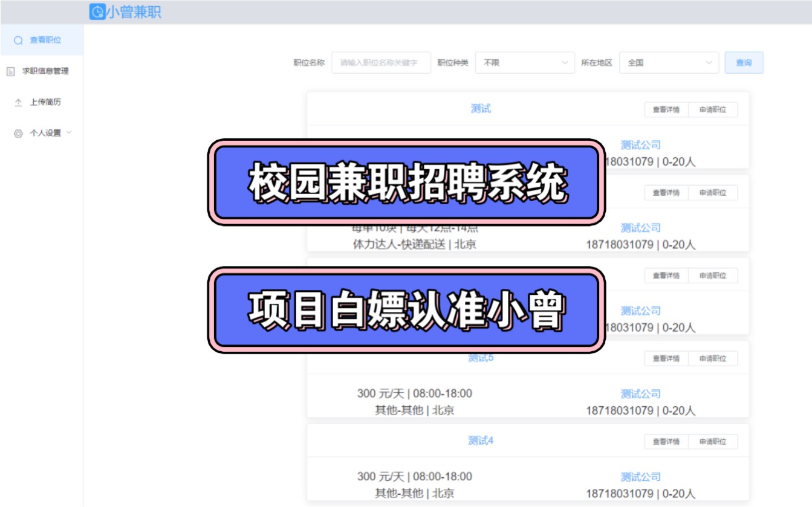Open 测试公司 link in the 测试 card

tap(640, 145)
